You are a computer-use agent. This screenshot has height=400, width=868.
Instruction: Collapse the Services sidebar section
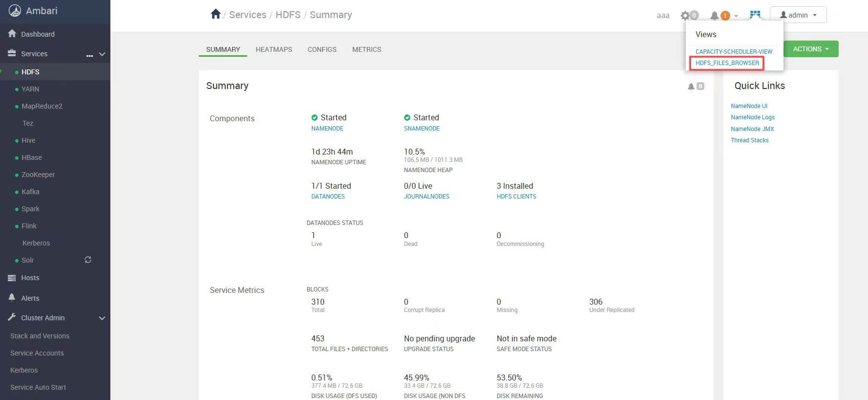pyautogui.click(x=102, y=54)
